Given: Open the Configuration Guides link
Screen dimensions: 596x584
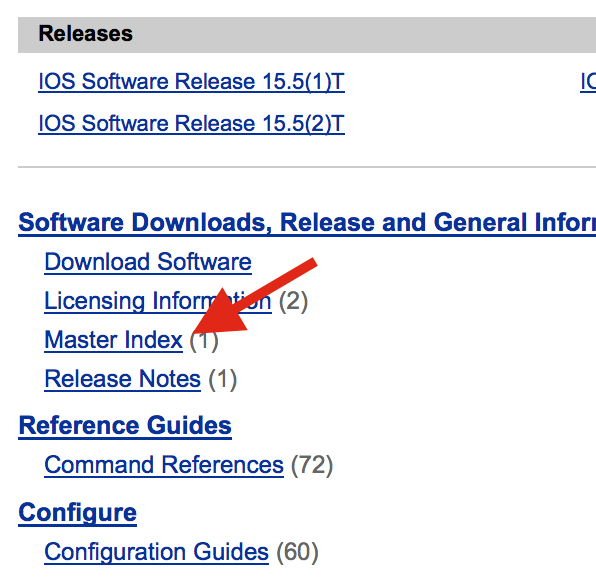Looking at the screenshot, I should pos(156,552).
